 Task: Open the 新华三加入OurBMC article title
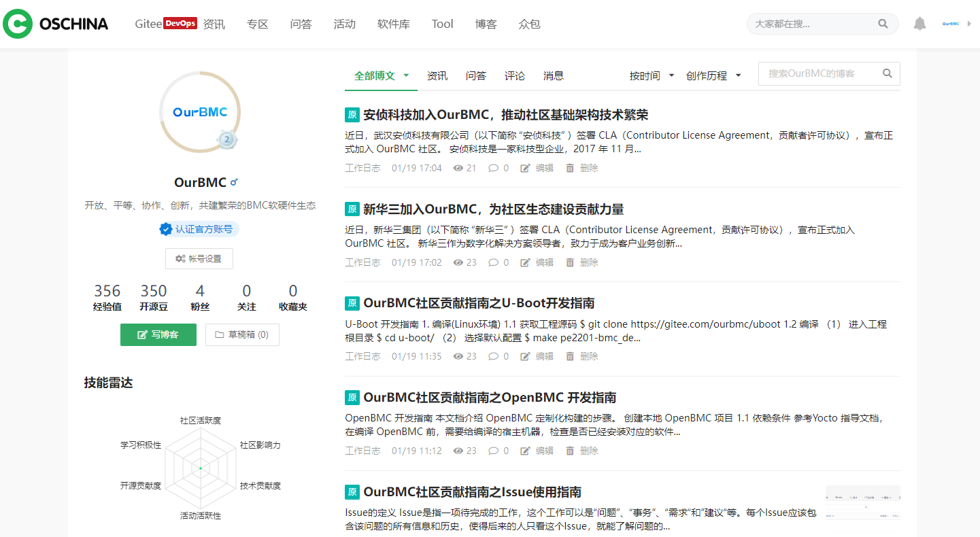494,209
